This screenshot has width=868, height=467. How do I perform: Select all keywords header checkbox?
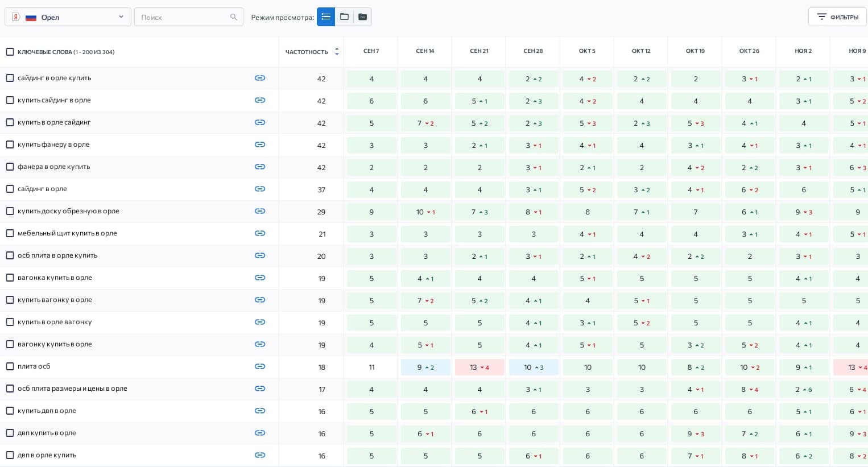pyautogui.click(x=10, y=52)
